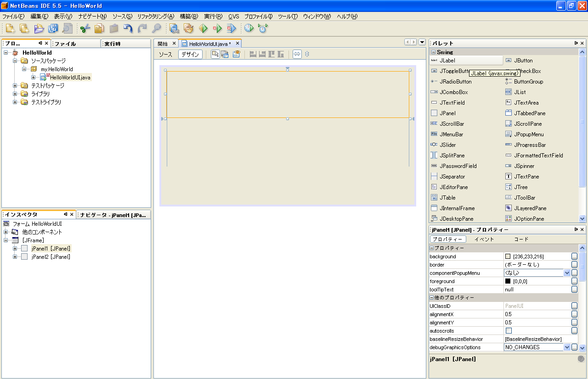588x379 pixels.
Task: Open the componentPopupMenu dropdown
Action: coord(566,273)
